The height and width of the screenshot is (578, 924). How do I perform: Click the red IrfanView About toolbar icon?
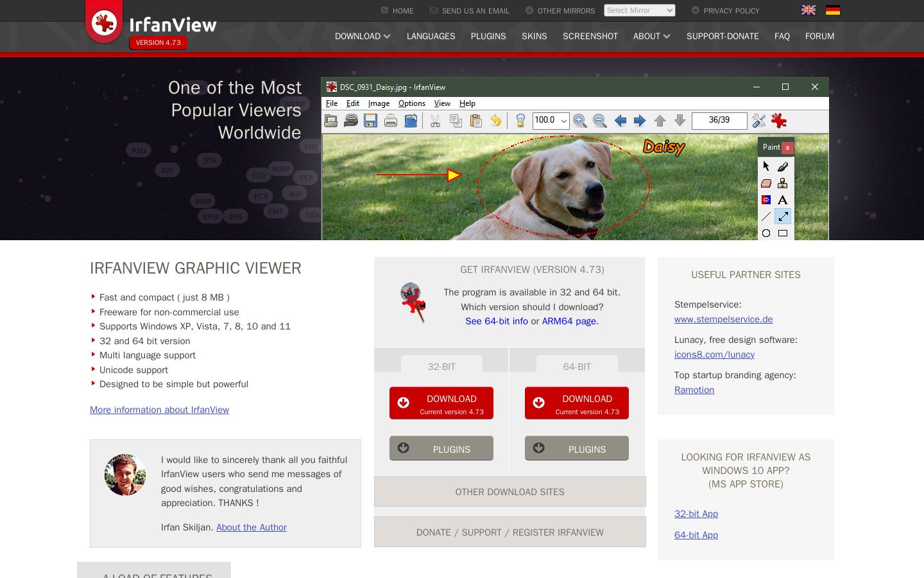[779, 121]
